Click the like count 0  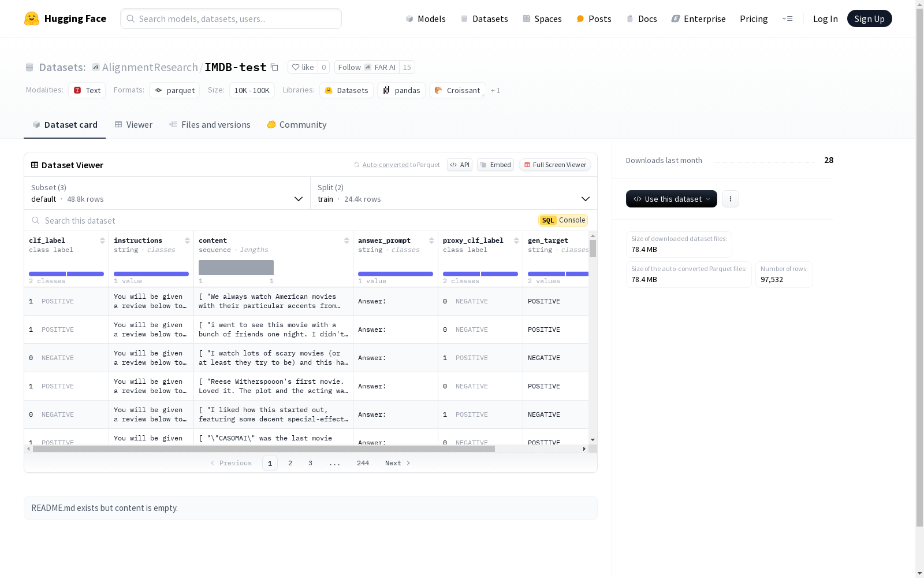click(x=324, y=67)
